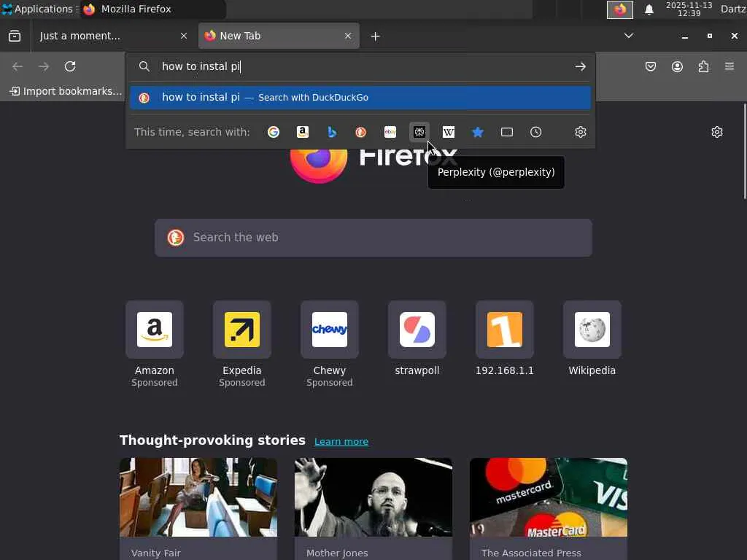Screen dimensions: 747x560
Task: Open Mother Jones story card
Action: [373, 508]
